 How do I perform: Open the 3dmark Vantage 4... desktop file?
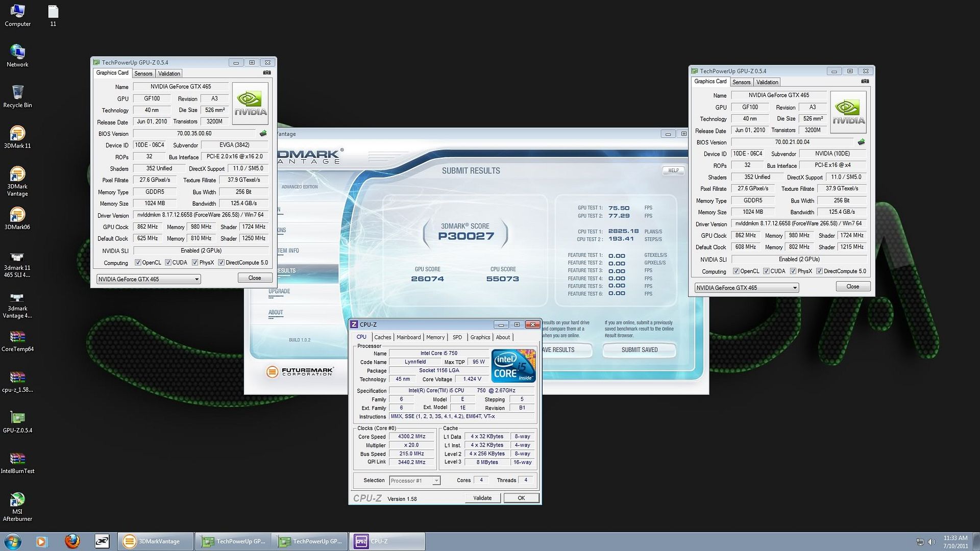(17, 305)
